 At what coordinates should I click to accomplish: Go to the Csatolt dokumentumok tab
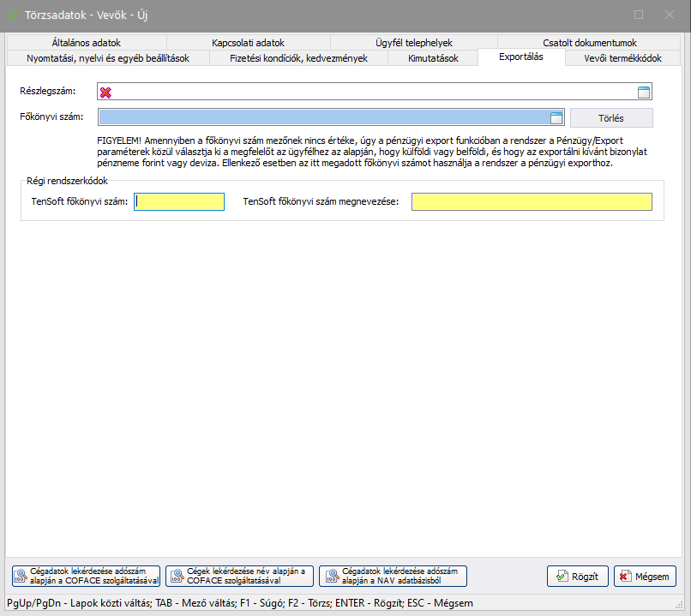coord(589,43)
